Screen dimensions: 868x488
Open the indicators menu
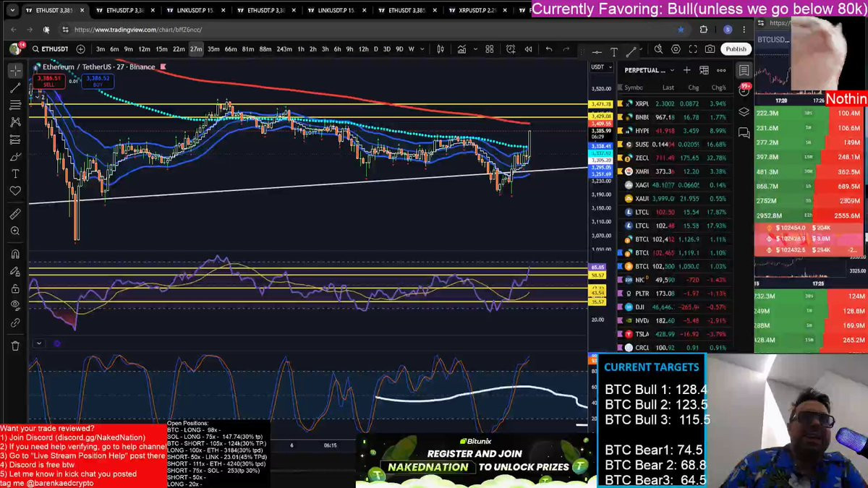[x=461, y=49]
